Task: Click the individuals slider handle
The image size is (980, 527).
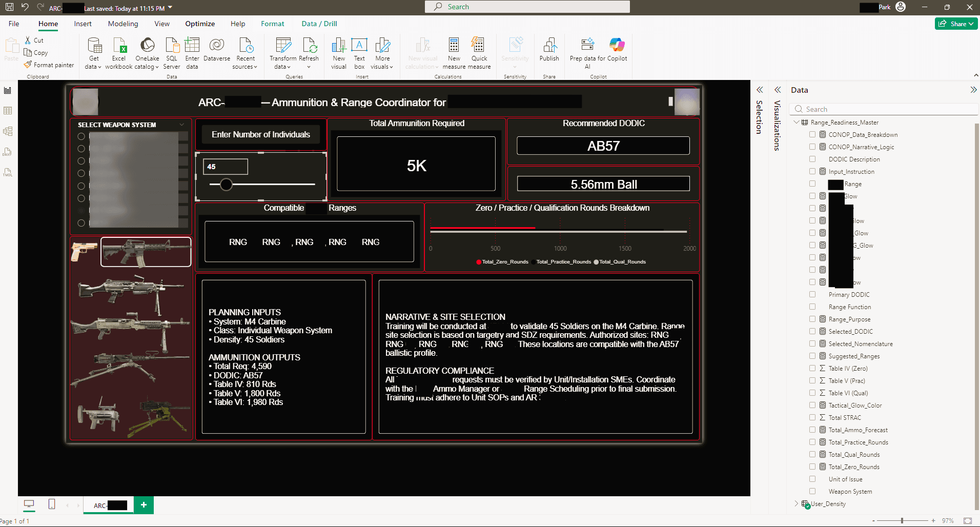Action: (x=226, y=185)
